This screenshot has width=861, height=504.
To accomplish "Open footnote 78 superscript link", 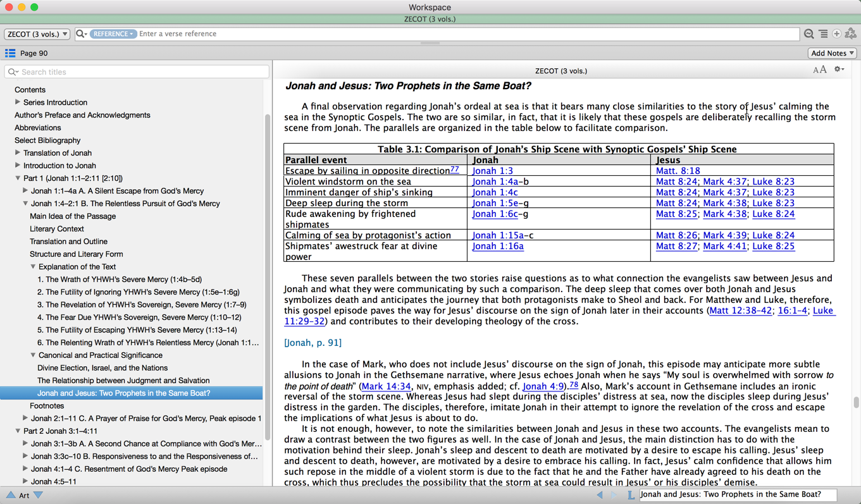I will click(x=573, y=384).
